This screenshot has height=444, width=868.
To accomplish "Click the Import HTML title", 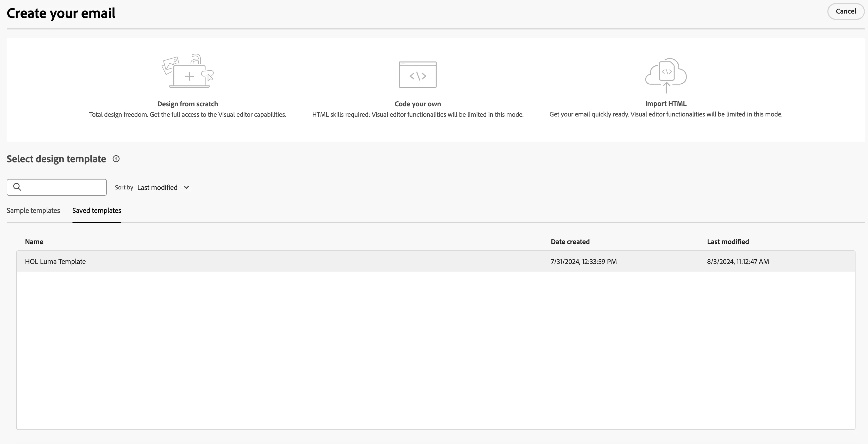I will (666, 103).
